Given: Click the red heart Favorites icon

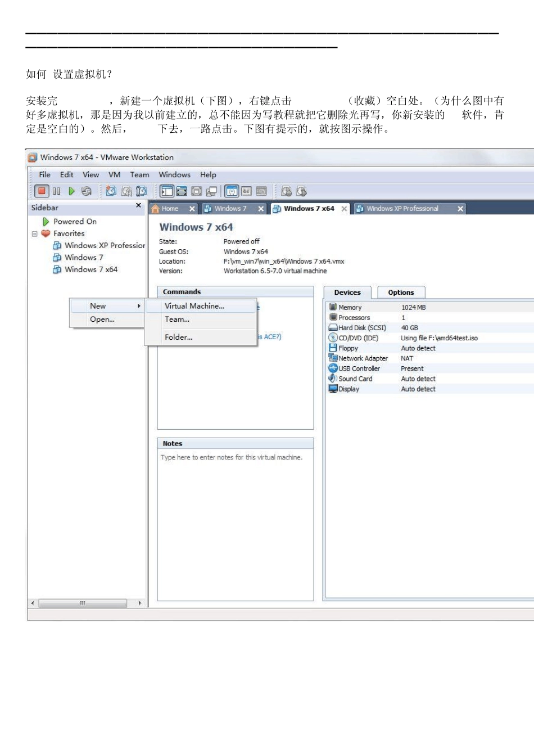Looking at the screenshot, I should click(x=46, y=233).
